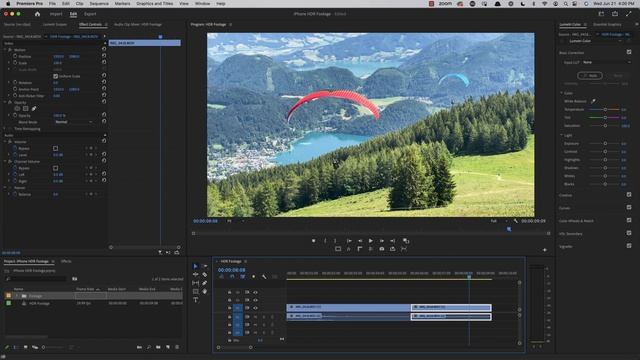Select the Slip tool

[196, 283]
